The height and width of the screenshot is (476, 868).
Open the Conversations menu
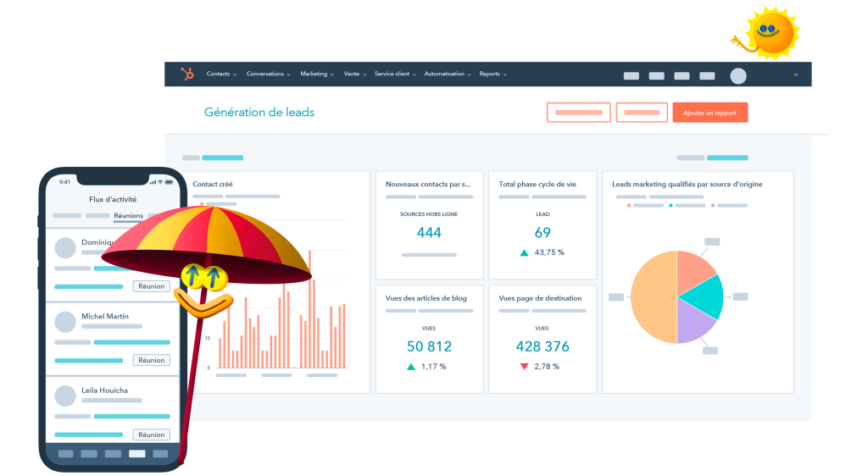pyautogui.click(x=269, y=74)
